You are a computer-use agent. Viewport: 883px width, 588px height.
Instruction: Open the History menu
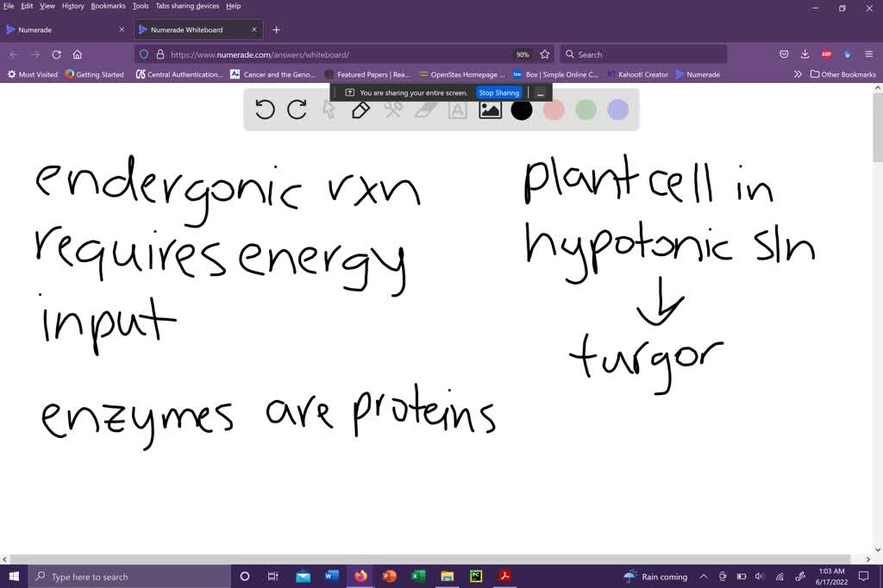click(72, 6)
